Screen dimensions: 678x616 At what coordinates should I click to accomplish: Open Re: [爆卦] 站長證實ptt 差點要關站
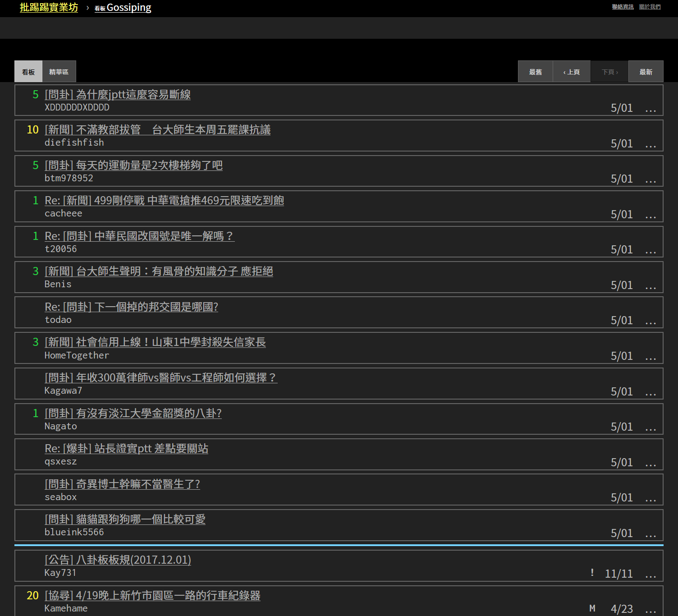click(126, 448)
